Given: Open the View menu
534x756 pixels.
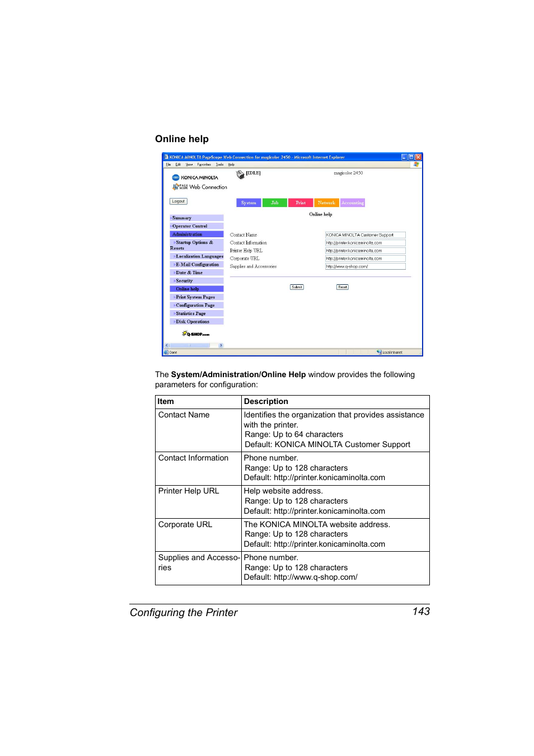Looking at the screenshot, I should [x=189, y=165].
